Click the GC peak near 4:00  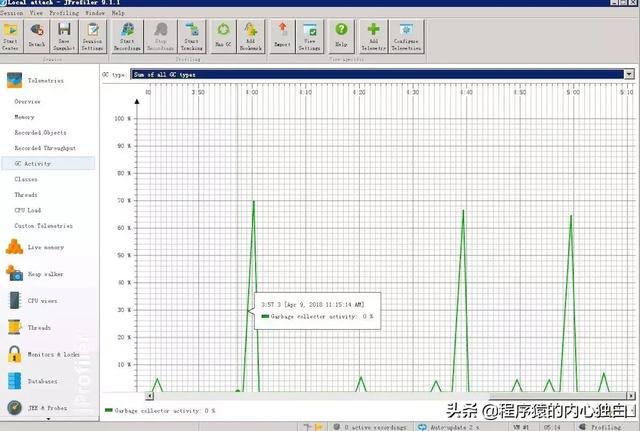pyautogui.click(x=253, y=202)
